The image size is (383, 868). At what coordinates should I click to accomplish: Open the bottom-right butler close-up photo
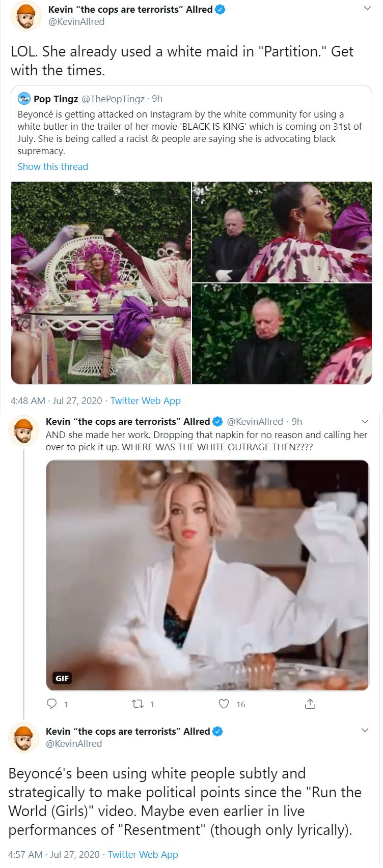click(x=282, y=334)
